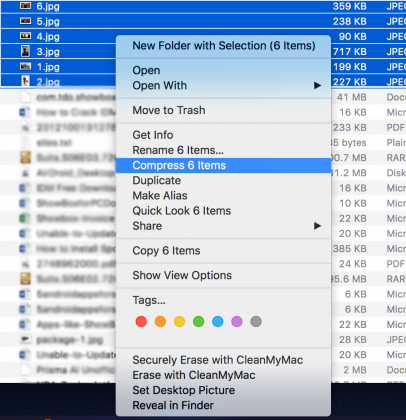Apply the yellow tag color
The height and width of the screenshot is (420, 406).
click(x=179, y=322)
